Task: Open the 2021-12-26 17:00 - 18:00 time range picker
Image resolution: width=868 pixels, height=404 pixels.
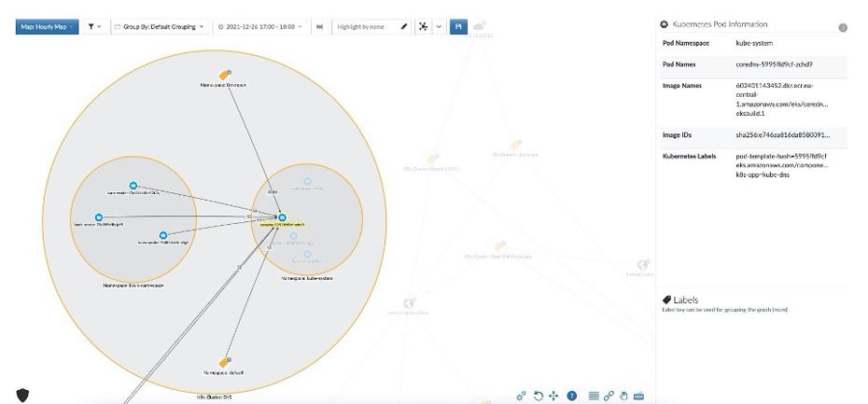Action: click(262, 26)
